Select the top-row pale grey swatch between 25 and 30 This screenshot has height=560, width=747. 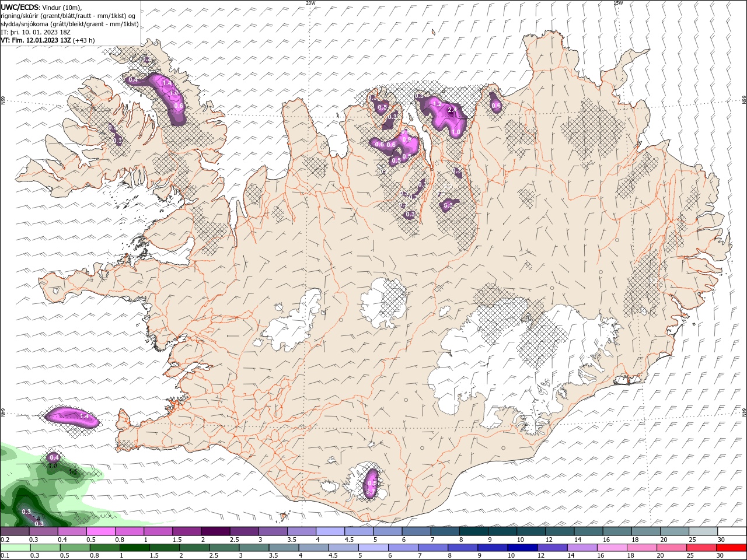tap(703, 531)
